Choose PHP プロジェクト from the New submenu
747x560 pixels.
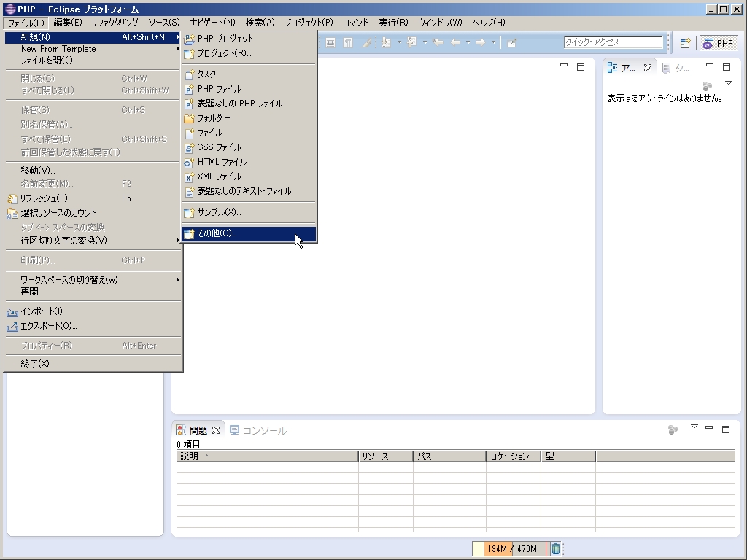pos(249,39)
